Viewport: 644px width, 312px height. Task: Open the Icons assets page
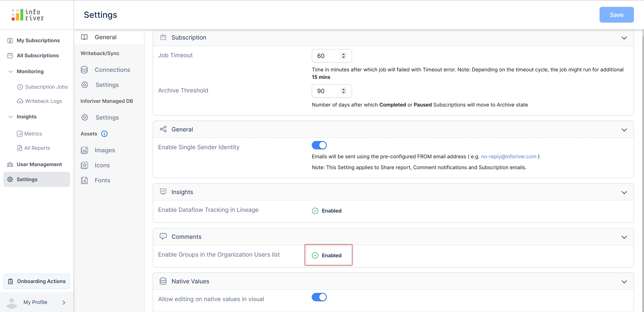pos(102,165)
